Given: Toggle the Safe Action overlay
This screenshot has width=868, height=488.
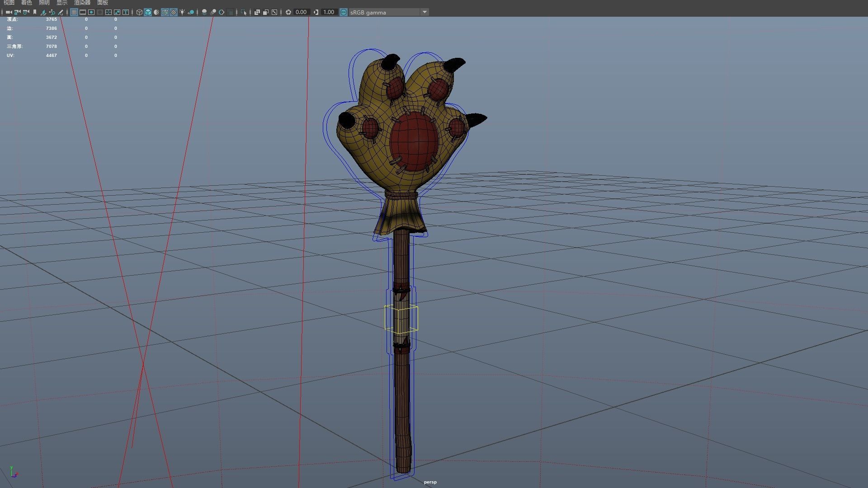Looking at the screenshot, I should (117, 12).
